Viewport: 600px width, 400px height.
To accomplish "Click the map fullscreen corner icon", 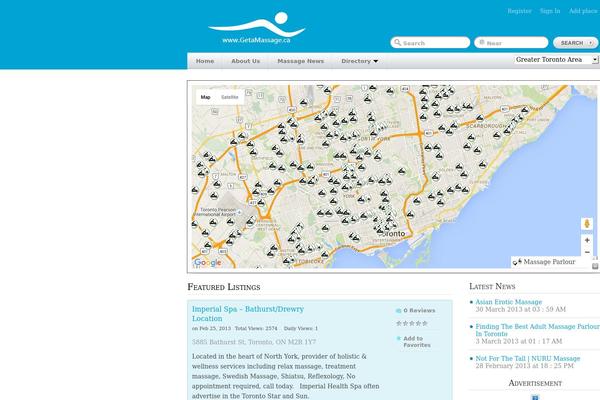I will tap(595, 266).
